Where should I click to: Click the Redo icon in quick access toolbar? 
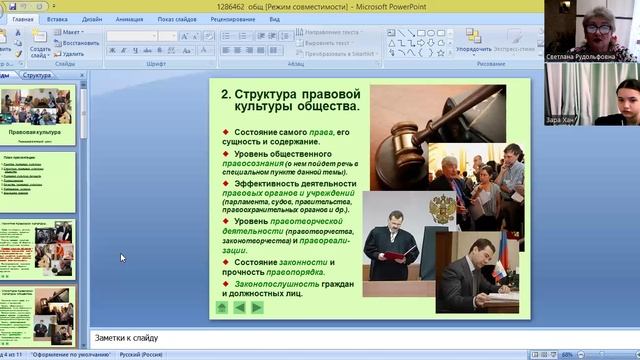[39, 7]
